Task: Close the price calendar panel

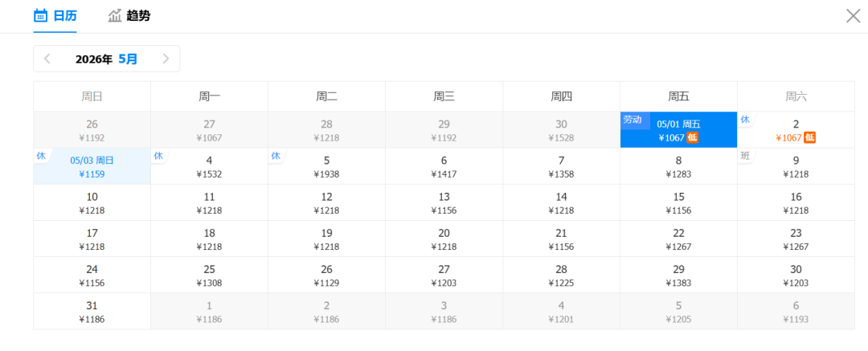Action: 853,15
